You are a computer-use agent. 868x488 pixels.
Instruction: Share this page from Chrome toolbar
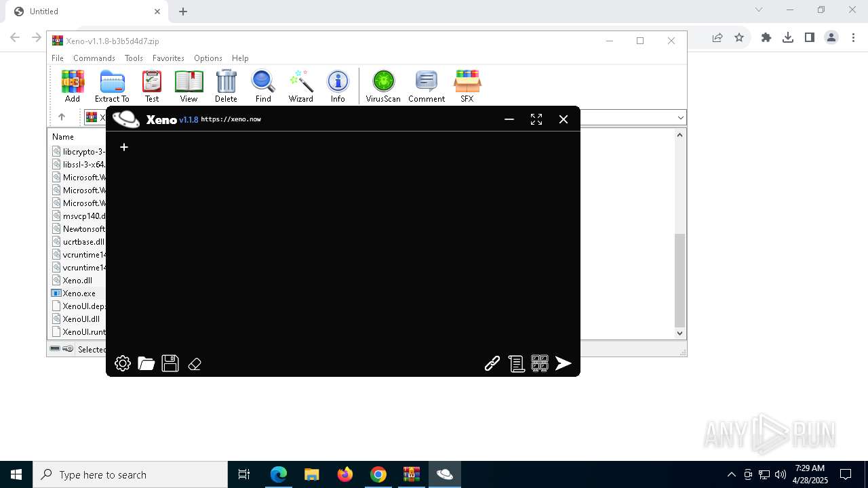717,38
